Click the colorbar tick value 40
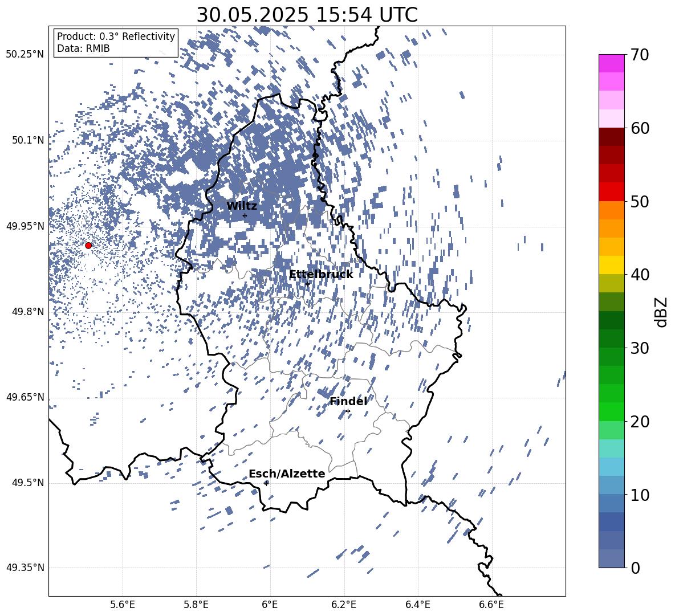 tap(640, 275)
